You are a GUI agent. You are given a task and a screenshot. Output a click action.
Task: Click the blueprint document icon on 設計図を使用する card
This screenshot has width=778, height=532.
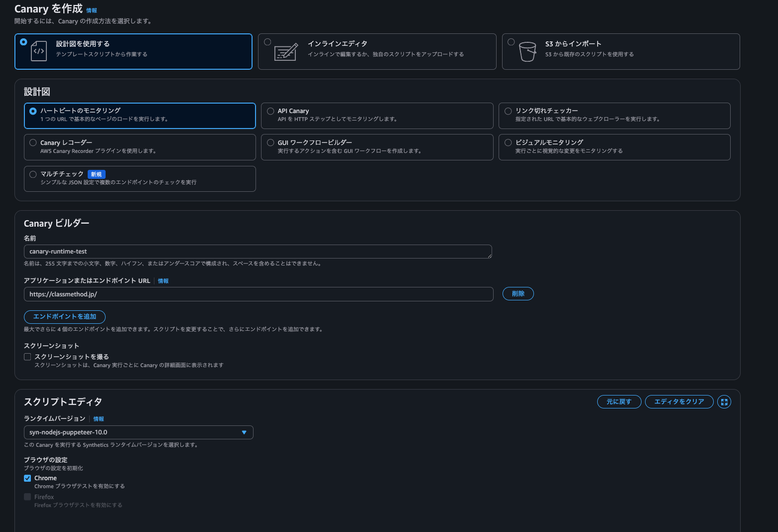39,51
